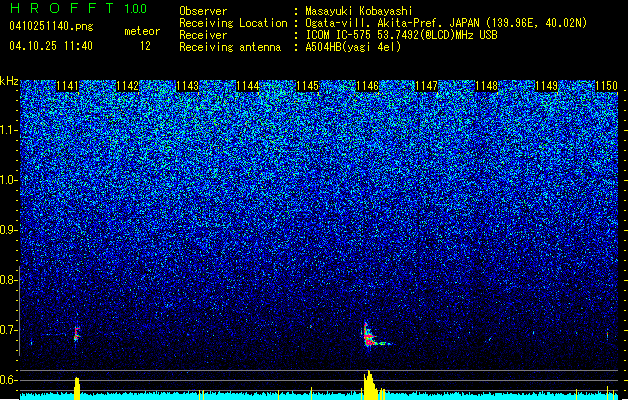Click observer name Masayuki Kobayashi

[359, 11]
